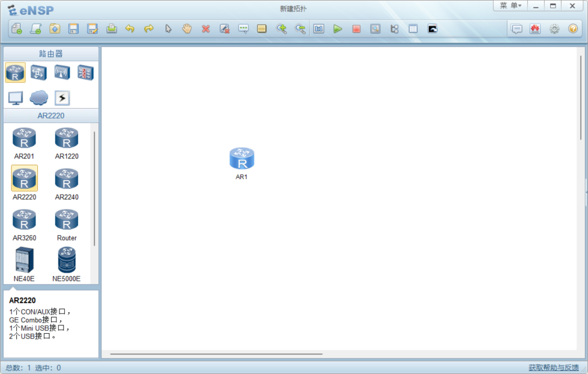Activate the hand pan tool

(187, 29)
